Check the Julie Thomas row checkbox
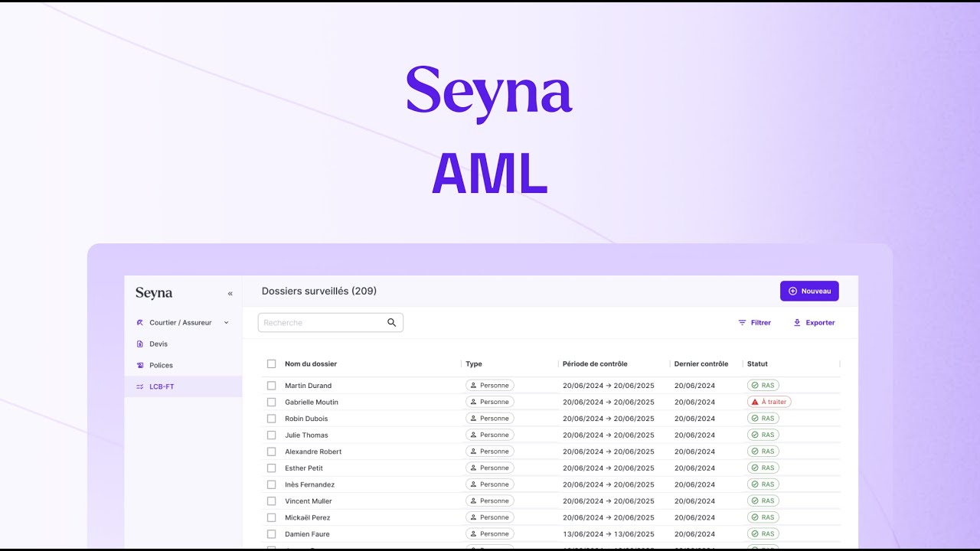Viewport: 980px width, 551px height. click(x=271, y=435)
